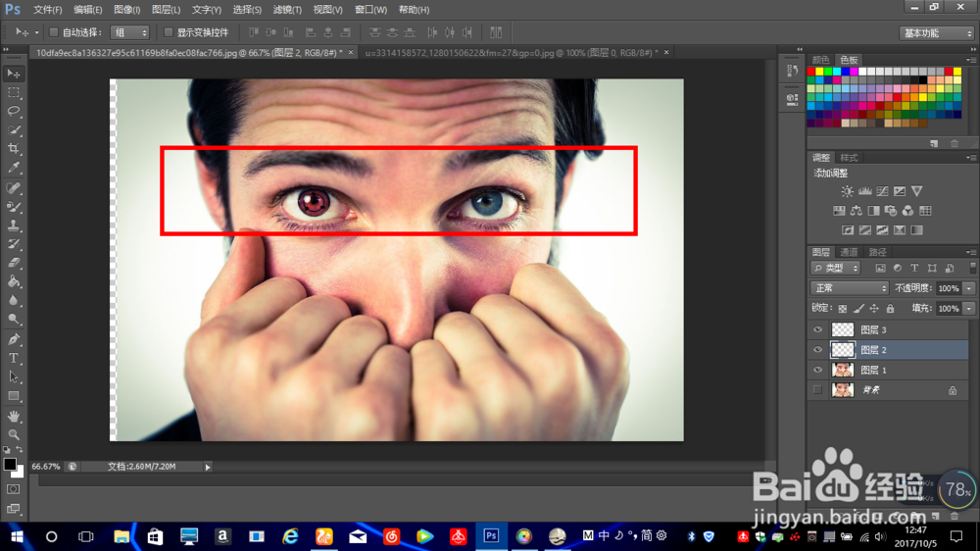Open the 不透明度 opacity slider arrow
Viewport: 980px width, 551px height.
[x=969, y=288]
